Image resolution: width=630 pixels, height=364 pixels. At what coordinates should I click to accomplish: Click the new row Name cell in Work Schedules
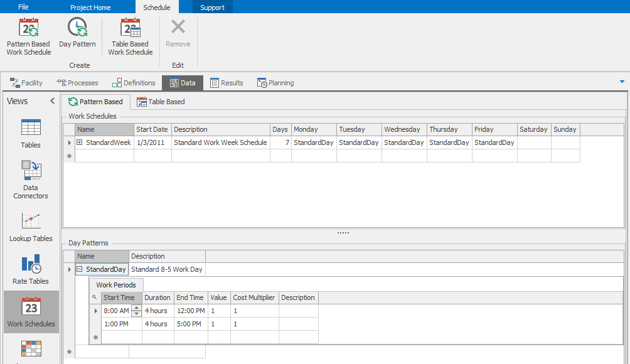104,156
